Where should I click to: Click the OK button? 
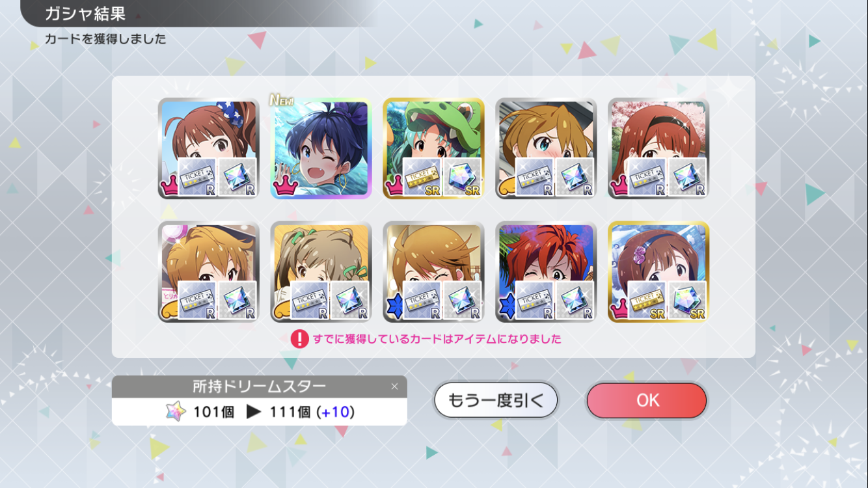pos(646,400)
